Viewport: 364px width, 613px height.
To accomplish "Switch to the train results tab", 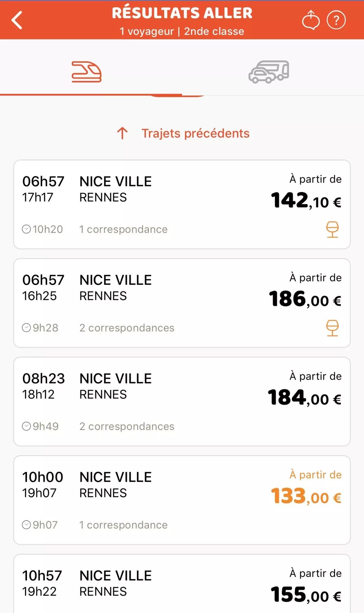I will (x=87, y=72).
